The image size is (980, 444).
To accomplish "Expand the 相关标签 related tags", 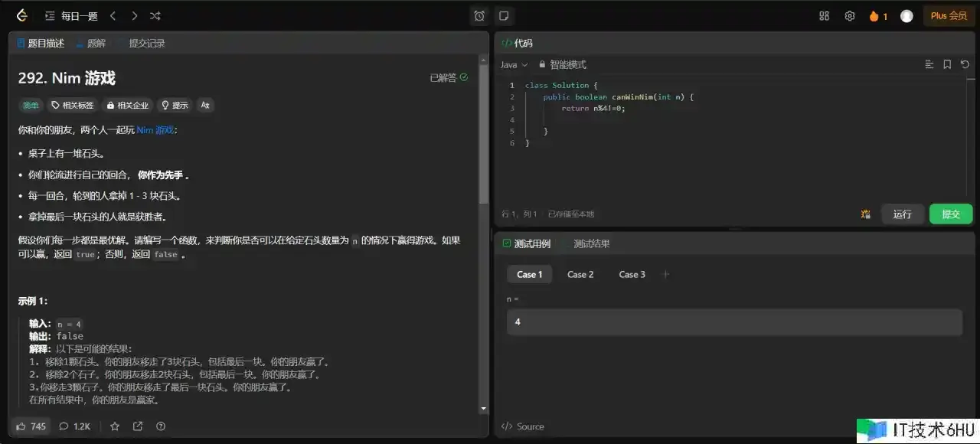I will 73,105.
